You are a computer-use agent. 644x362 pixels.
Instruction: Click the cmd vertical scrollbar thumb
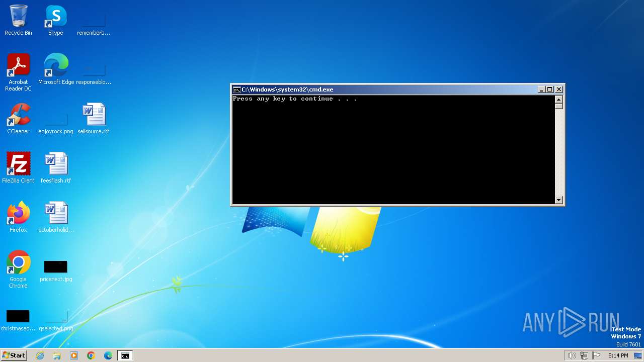coord(558,106)
